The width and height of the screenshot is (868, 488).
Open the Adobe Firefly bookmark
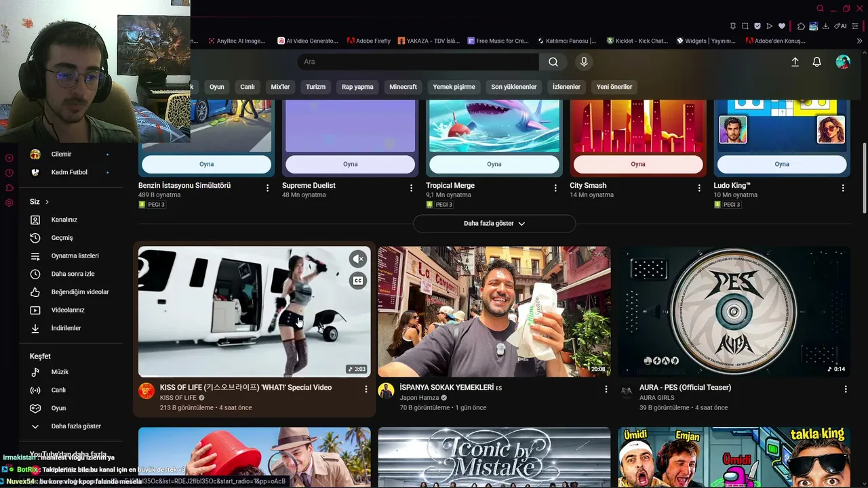click(369, 41)
